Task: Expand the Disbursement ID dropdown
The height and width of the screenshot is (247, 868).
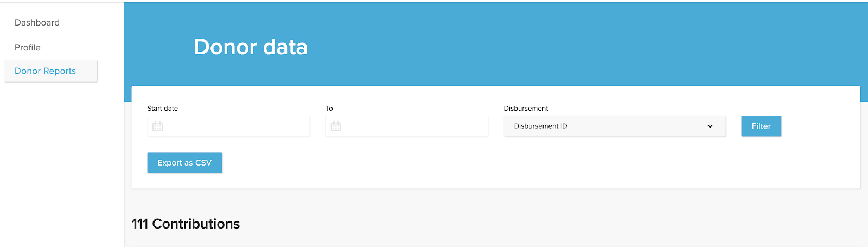Action: click(614, 126)
